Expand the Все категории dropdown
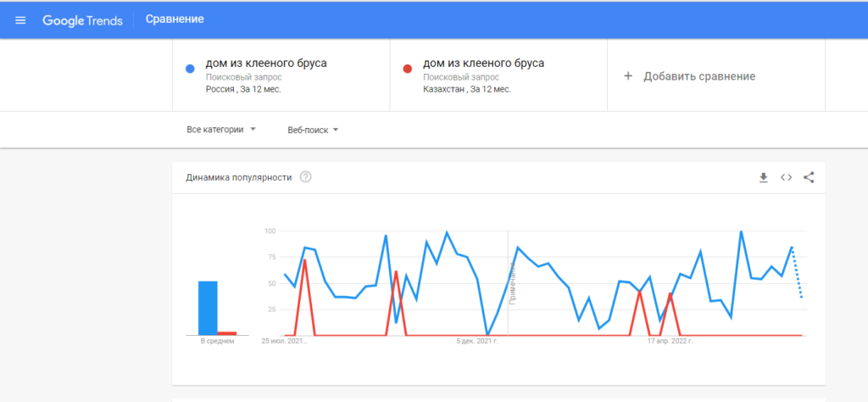 (221, 130)
